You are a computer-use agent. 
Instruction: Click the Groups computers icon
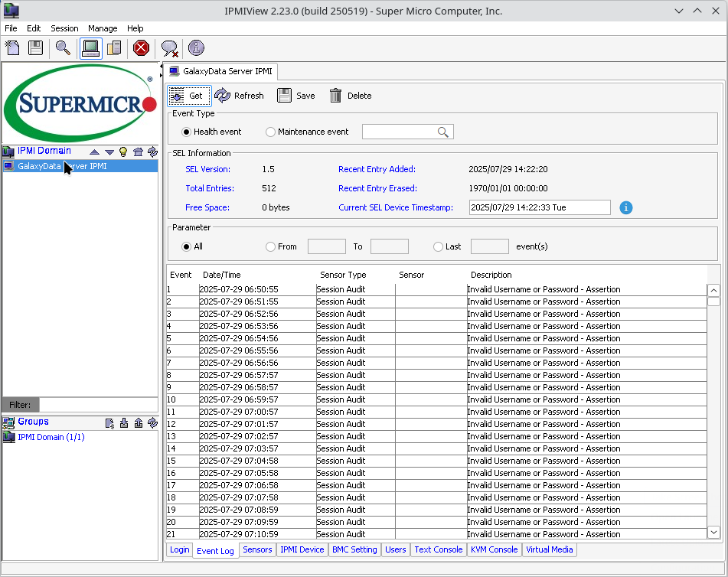tap(8, 422)
